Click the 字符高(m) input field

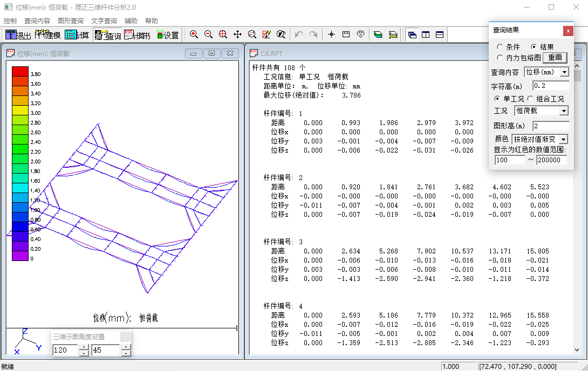pos(551,86)
